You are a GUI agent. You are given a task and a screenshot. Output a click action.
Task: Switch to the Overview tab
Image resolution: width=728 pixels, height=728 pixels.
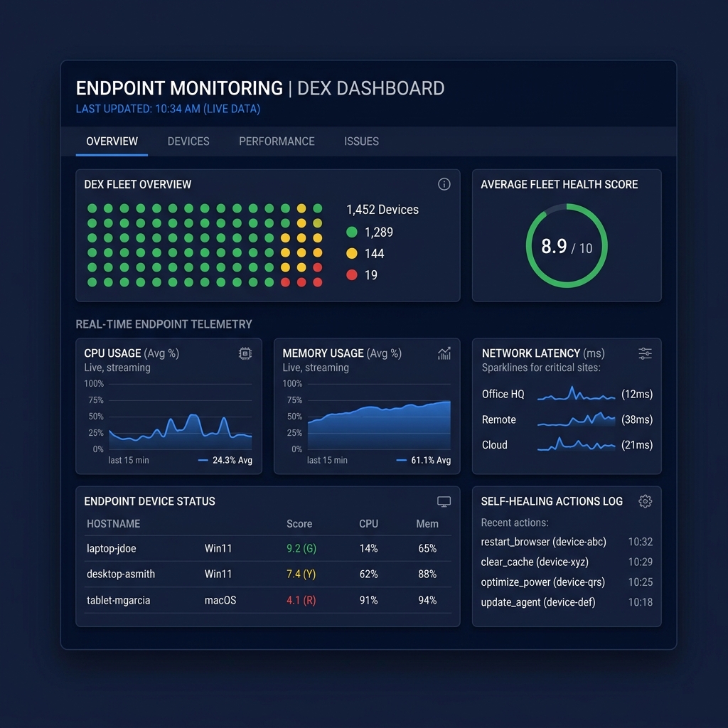[112, 141]
